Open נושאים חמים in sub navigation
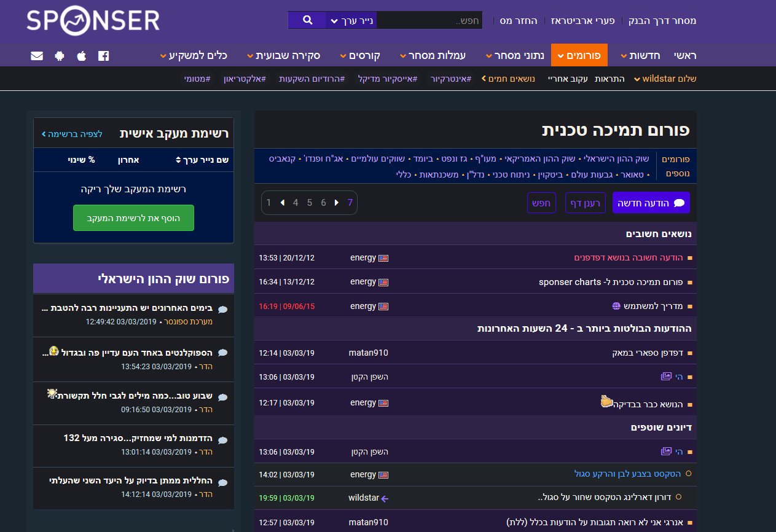 [x=509, y=79]
